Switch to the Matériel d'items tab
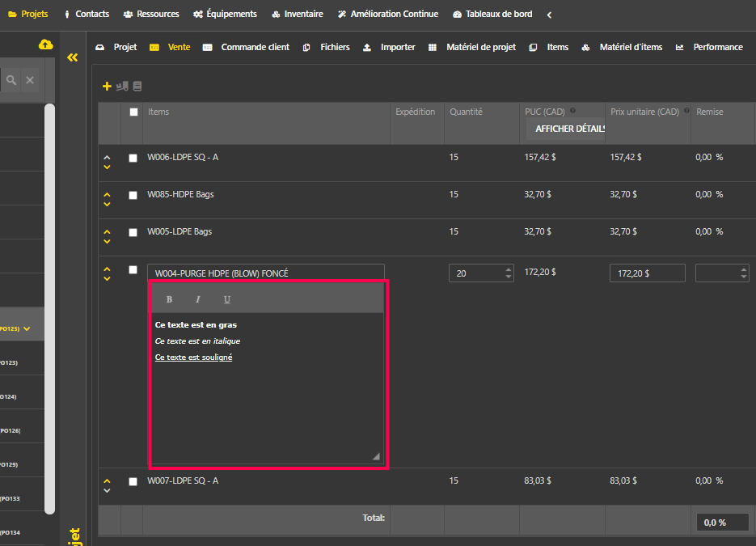This screenshot has width=756, height=546. point(622,47)
